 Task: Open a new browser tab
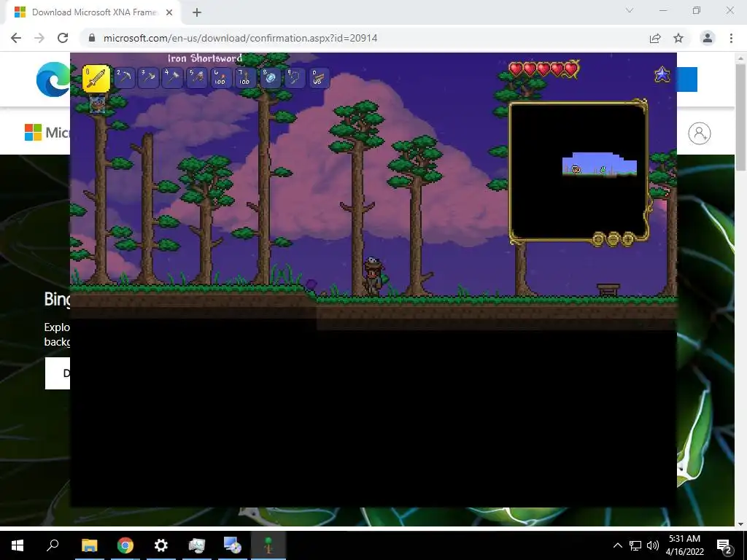point(197,12)
